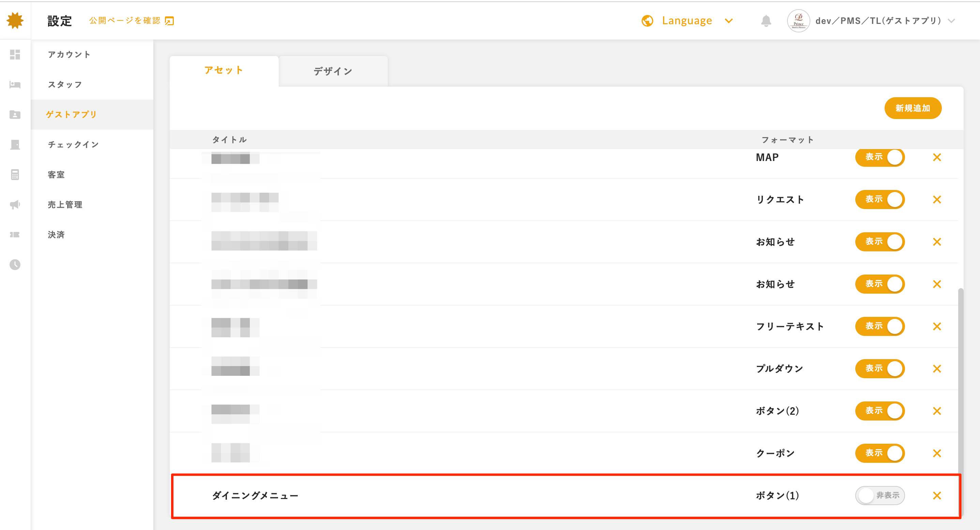Expand the Language dropdown chevron

click(x=729, y=21)
